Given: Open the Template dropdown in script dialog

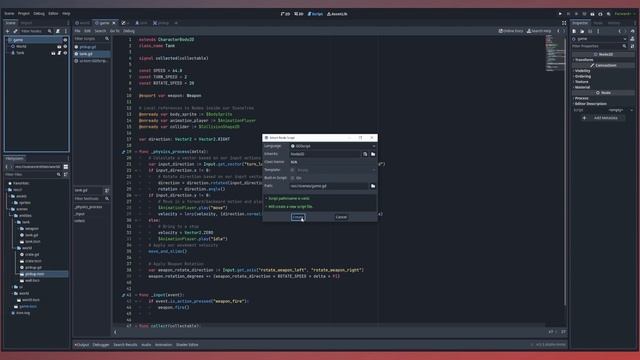Looking at the screenshot, I should pos(335,170).
